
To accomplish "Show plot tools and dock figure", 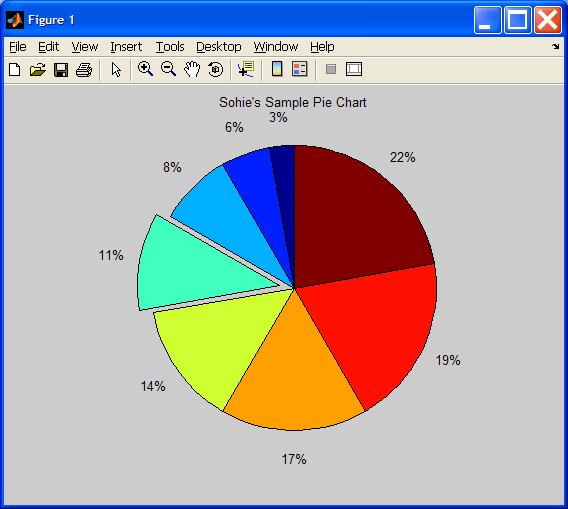I will [x=354, y=69].
